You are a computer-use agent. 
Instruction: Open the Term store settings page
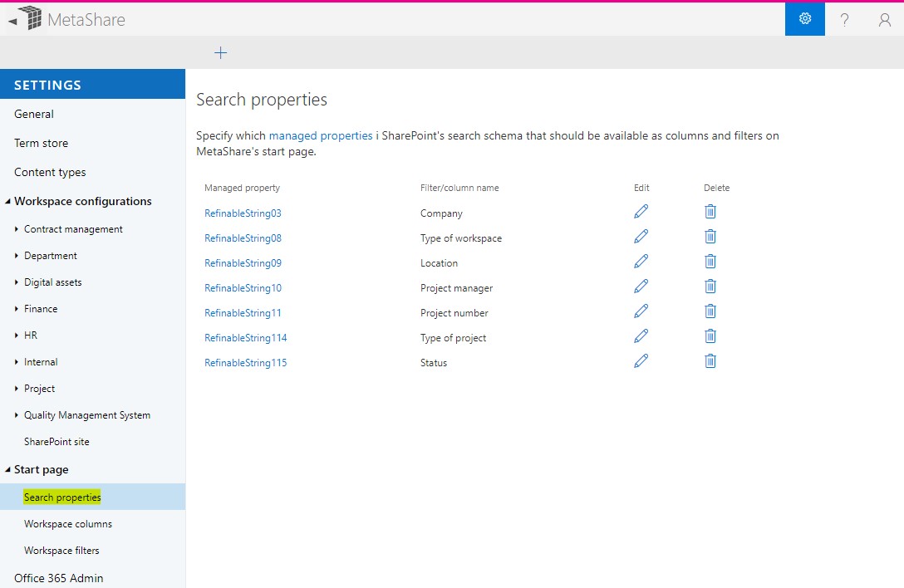pyautogui.click(x=40, y=142)
